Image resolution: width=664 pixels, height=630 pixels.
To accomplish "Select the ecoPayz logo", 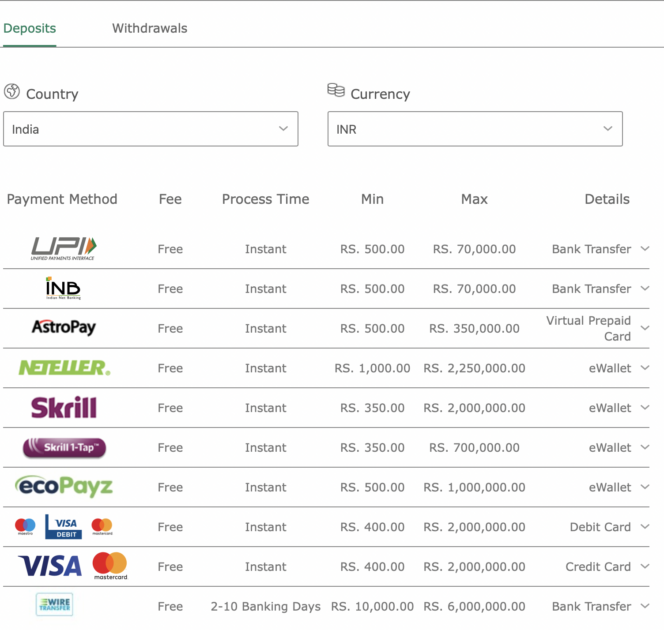I will pyautogui.click(x=64, y=486).
